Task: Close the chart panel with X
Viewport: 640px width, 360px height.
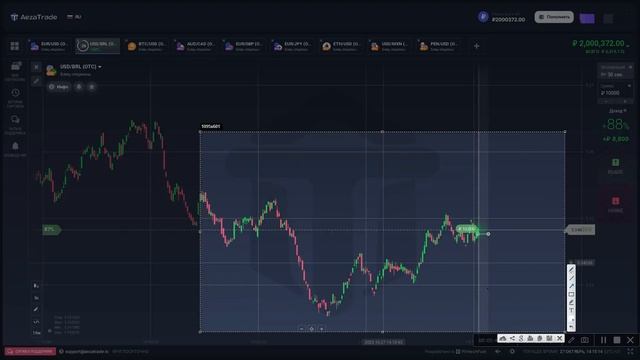Action: click(36, 67)
